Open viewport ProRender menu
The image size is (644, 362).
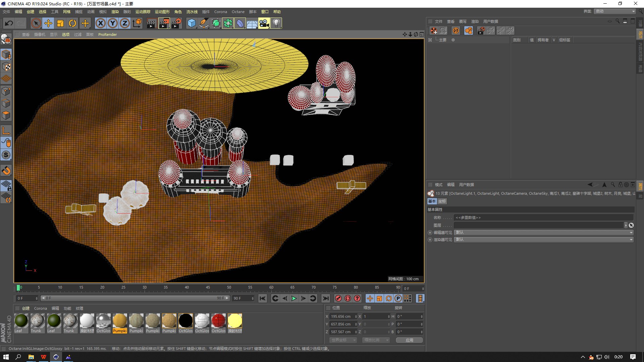[108, 35]
